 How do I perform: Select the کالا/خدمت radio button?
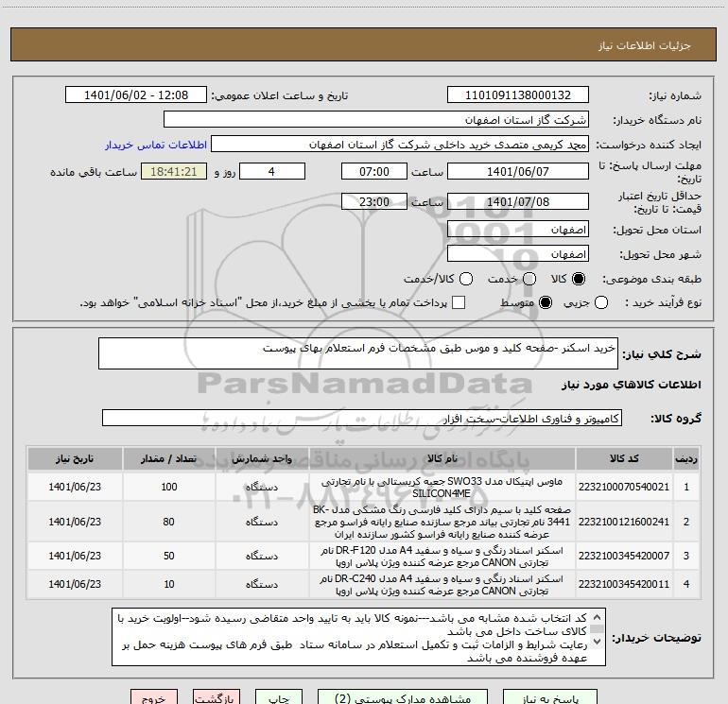(466, 279)
